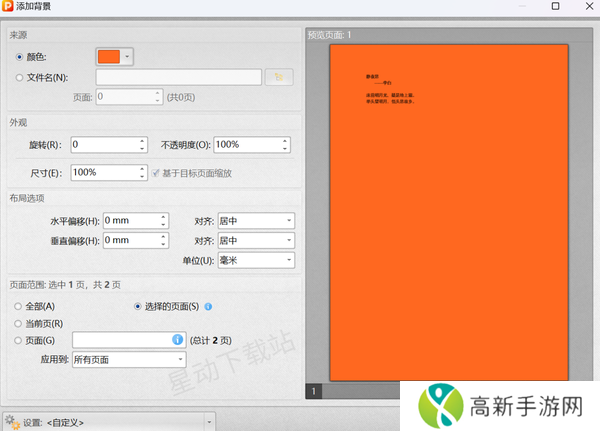Toggle 基于目标页面缩放 checkbox
Viewport: 600px width, 431px height.
(x=155, y=173)
